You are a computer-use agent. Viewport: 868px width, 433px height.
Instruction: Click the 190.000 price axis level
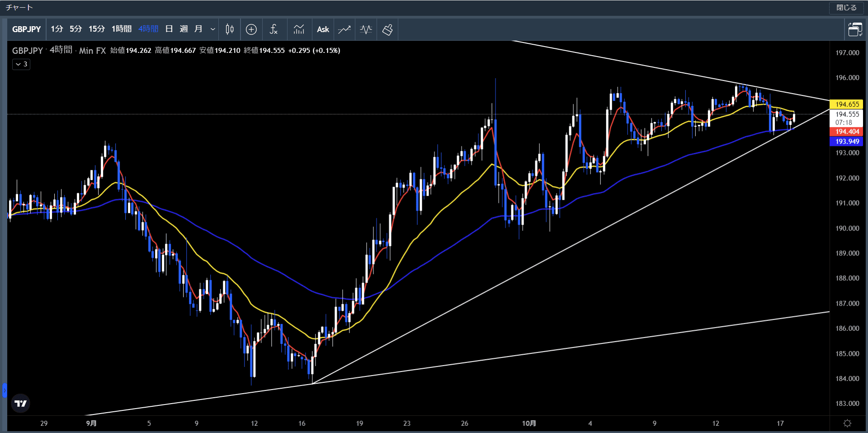pyautogui.click(x=847, y=228)
